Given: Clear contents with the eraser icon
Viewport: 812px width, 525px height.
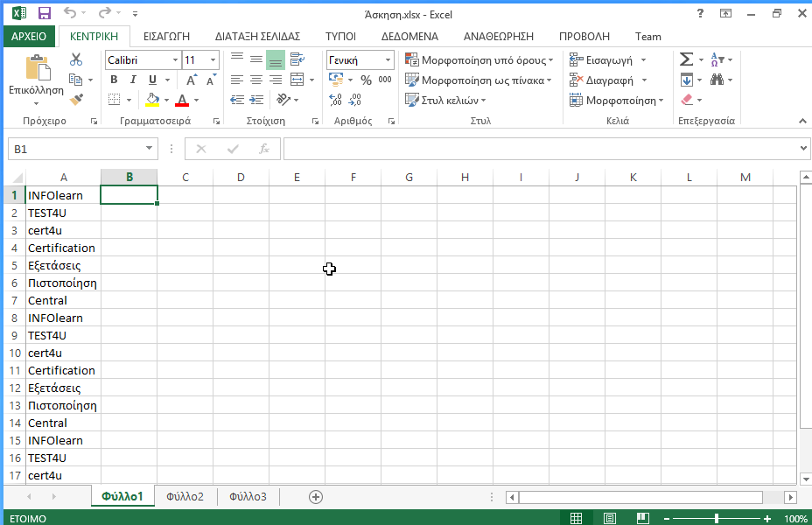Looking at the screenshot, I should tap(687, 100).
